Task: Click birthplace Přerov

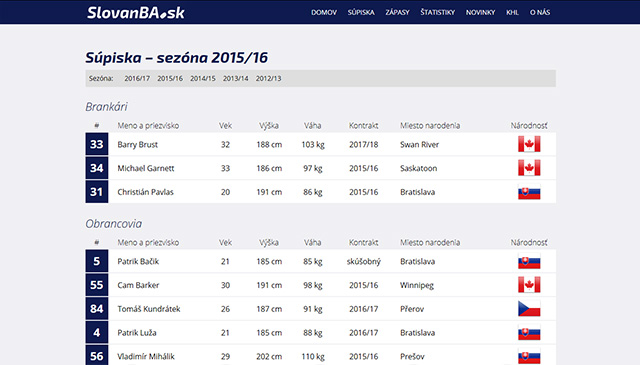Action: (x=412, y=309)
